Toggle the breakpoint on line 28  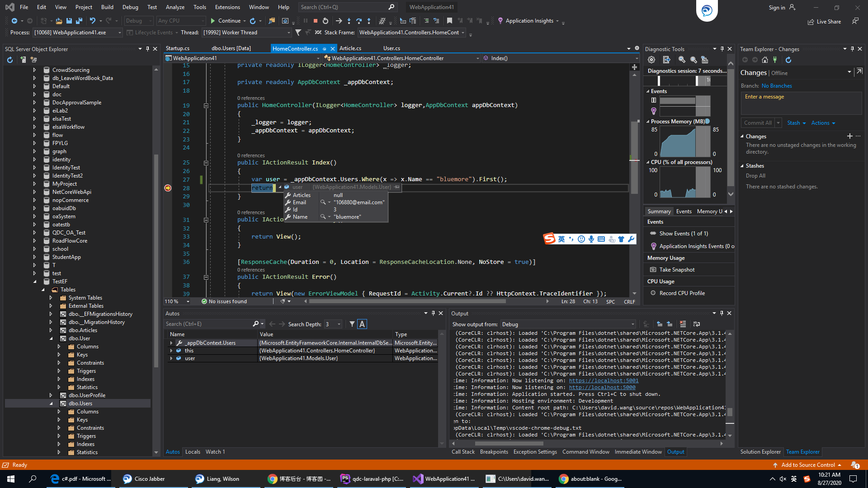coord(168,188)
